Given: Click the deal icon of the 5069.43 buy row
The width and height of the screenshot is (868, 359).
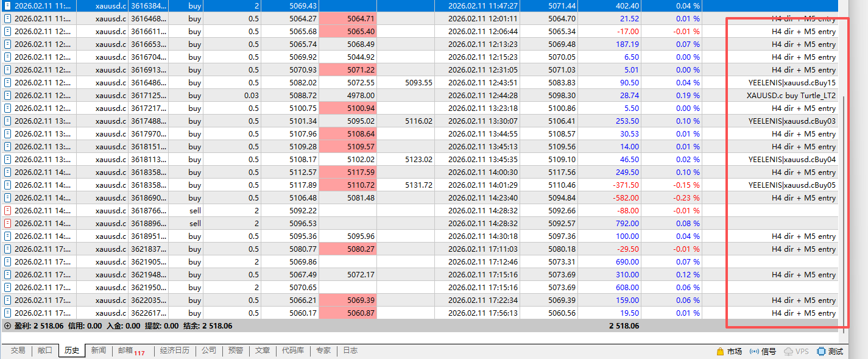Looking at the screenshot, I should coord(7,5).
